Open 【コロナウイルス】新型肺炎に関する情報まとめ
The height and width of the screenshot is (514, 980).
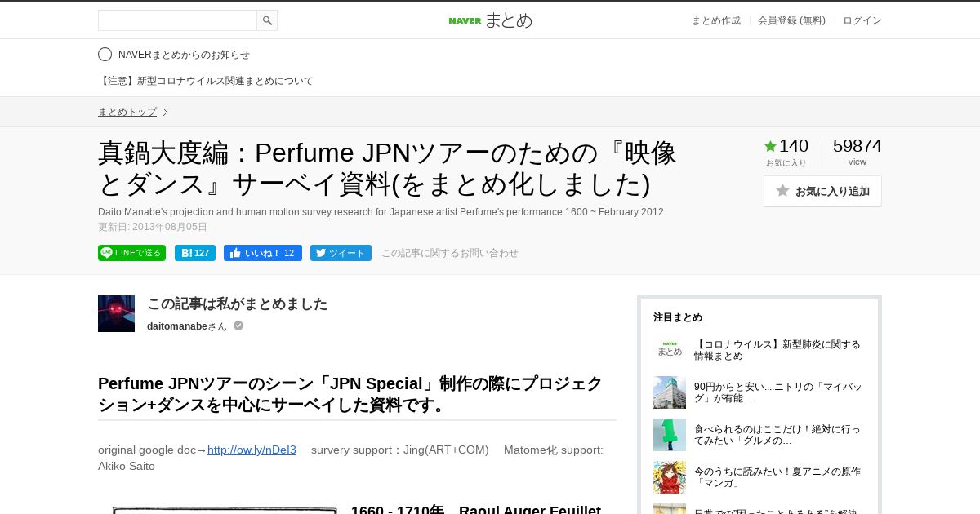[777, 350]
